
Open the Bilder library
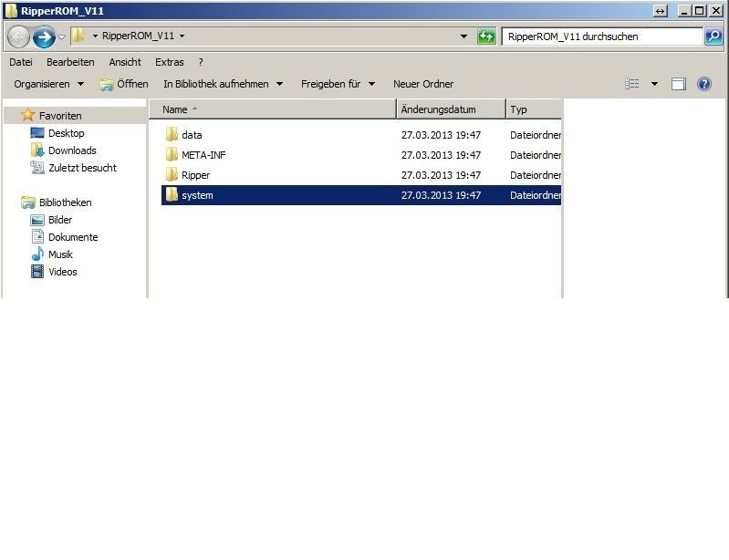[60, 220]
